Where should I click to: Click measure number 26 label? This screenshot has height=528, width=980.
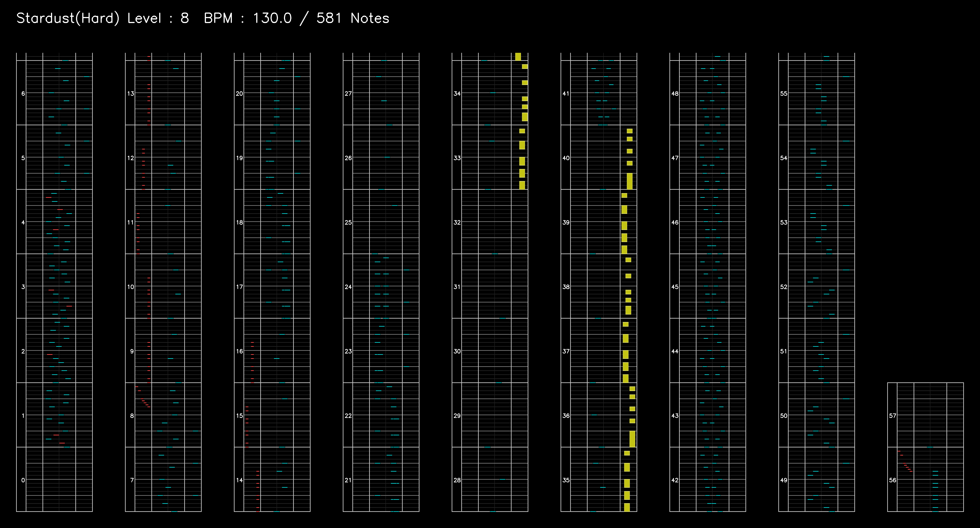(348, 158)
